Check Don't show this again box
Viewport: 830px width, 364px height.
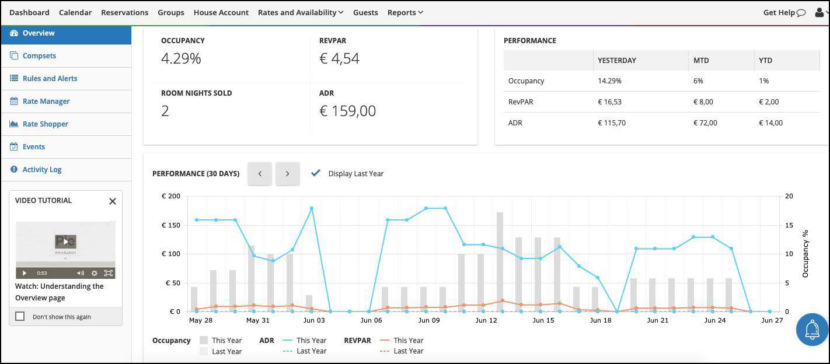[20, 316]
